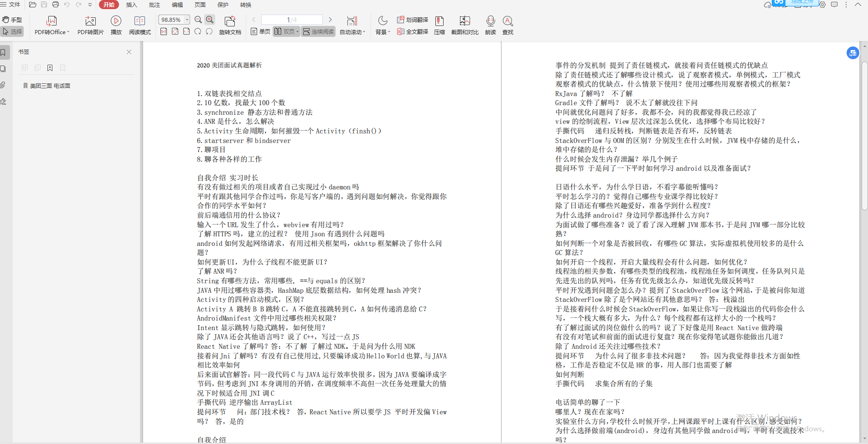Image resolution: width=868 pixels, height=444 pixels.
Task: Switch to 阅读模式 reading mode
Action: click(x=140, y=26)
